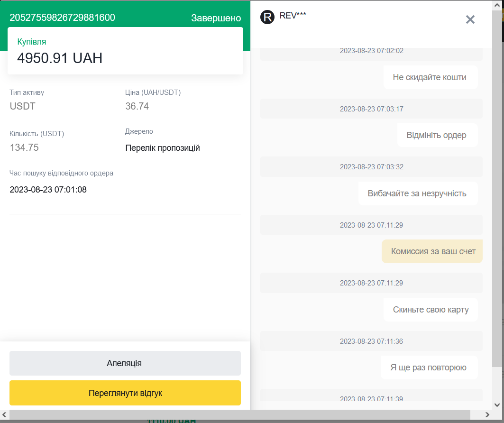Click the price value 36.74
Viewport: 504px width, 423px height.
point(137,106)
